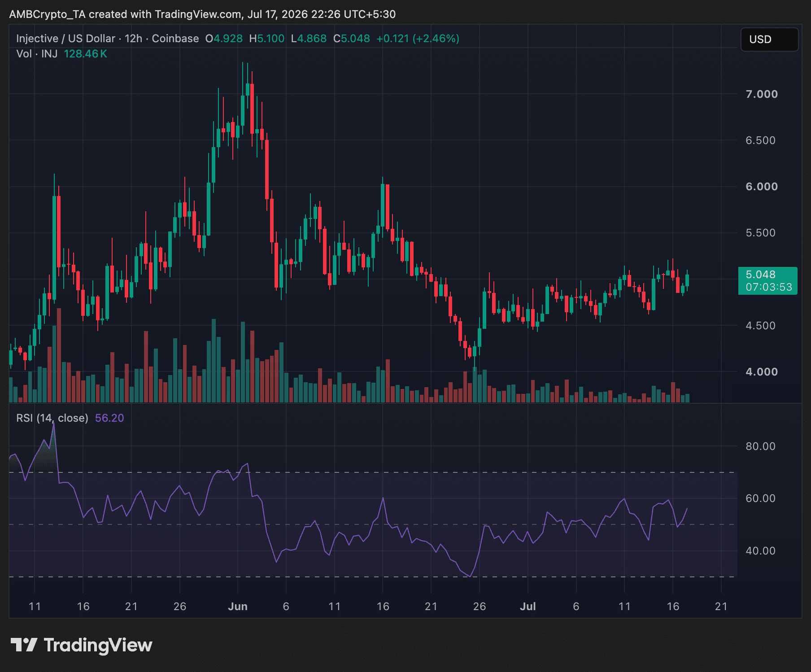This screenshot has height=672, width=811.
Task: Click the RSI value 56.20
Action: (x=109, y=418)
